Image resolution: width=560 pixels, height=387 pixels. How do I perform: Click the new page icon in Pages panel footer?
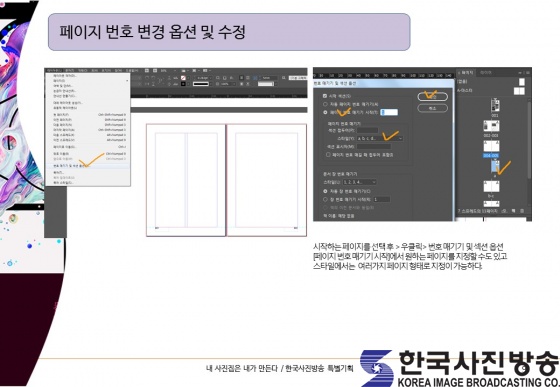tap(514, 211)
